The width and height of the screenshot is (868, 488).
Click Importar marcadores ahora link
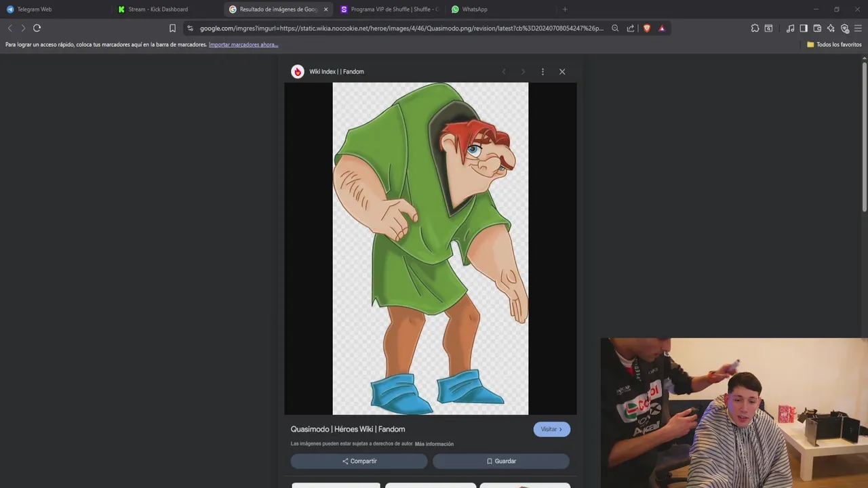pos(243,45)
